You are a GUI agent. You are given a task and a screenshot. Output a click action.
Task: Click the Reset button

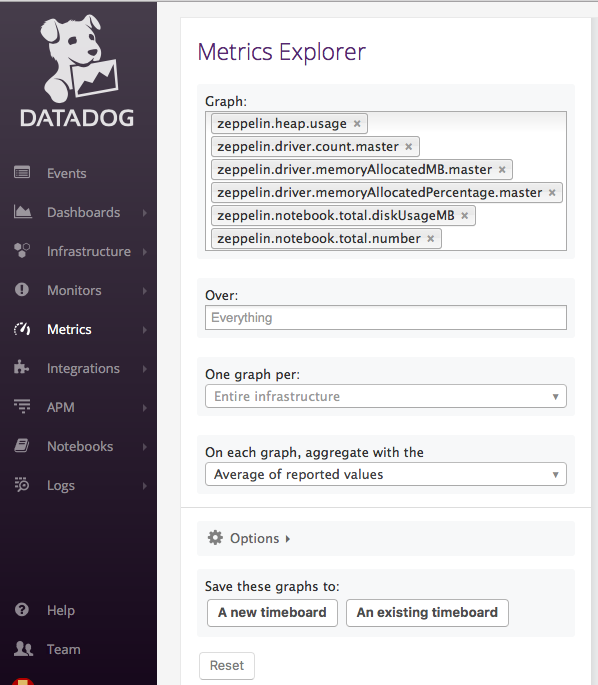coord(227,665)
